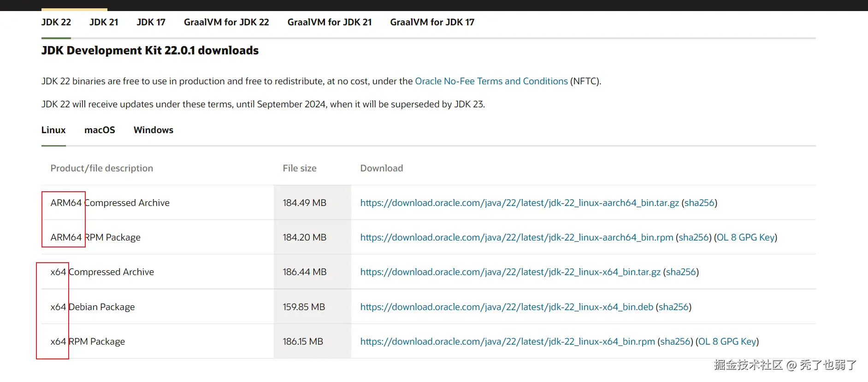The width and height of the screenshot is (868, 382).
Task: Download jdk-22_linux-x64_bin.tar.gz archive
Action: tap(510, 272)
